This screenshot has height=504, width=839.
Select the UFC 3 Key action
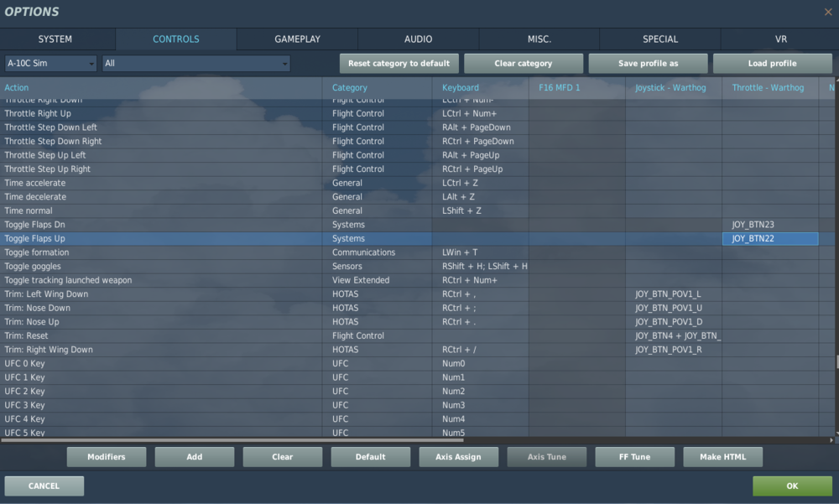pyautogui.click(x=160, y=406)
